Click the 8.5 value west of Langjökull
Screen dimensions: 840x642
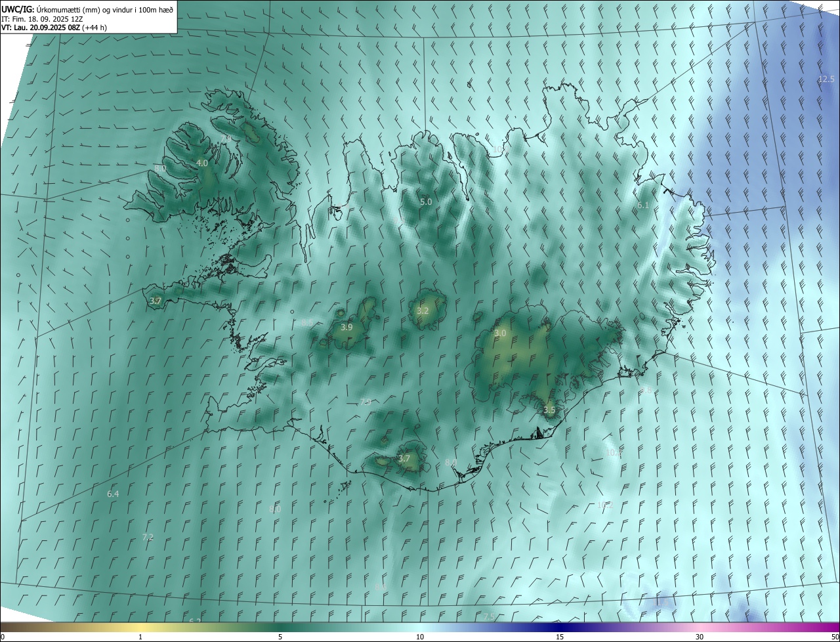(307, 322)
